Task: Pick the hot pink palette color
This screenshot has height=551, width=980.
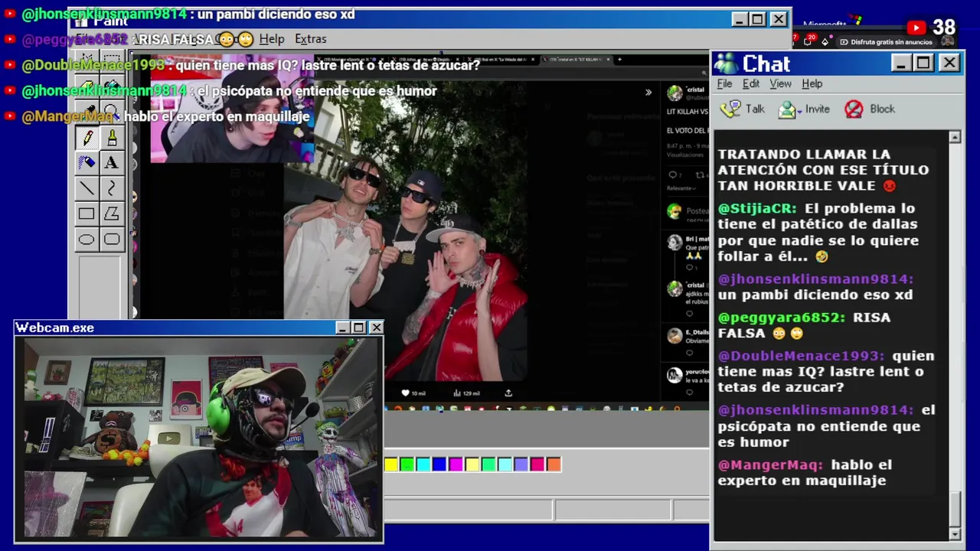Action: click(537, 465)
